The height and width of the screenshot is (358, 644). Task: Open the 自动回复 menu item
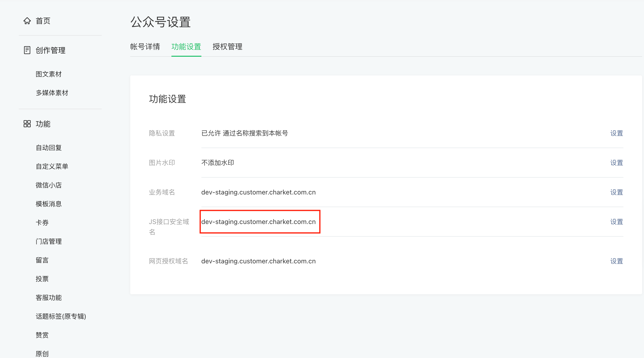pyautogui.click(x=49, y=148)
